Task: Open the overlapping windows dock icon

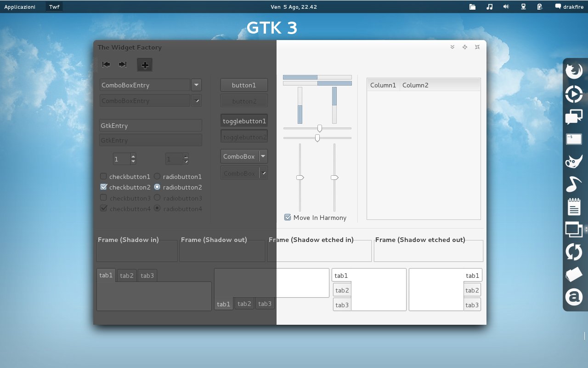Action: click(x=574, y=229)
